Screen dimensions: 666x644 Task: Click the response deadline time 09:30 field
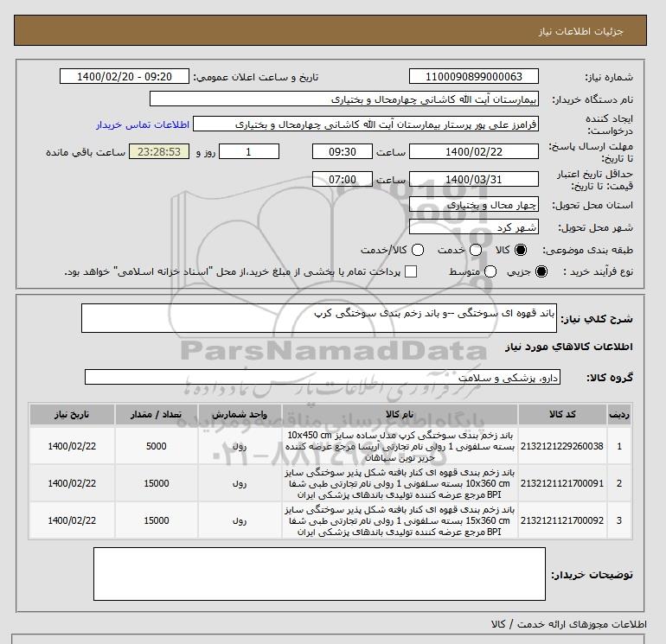point(343,151)
